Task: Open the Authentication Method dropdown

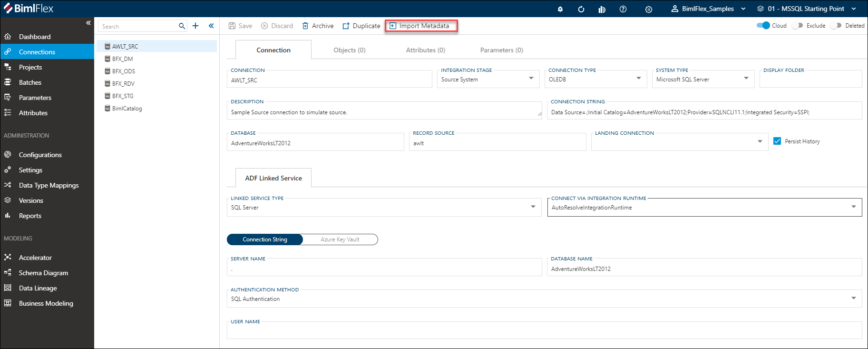Action: coord(854,299)
